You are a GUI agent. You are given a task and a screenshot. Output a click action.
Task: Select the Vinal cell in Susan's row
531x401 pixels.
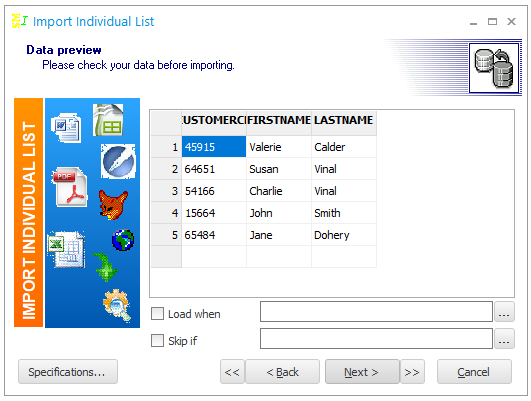tap(344, 169)
